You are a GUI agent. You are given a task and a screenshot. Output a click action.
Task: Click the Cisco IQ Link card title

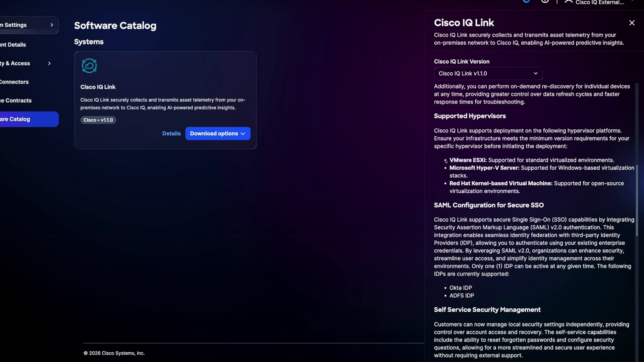pos(98,87)
